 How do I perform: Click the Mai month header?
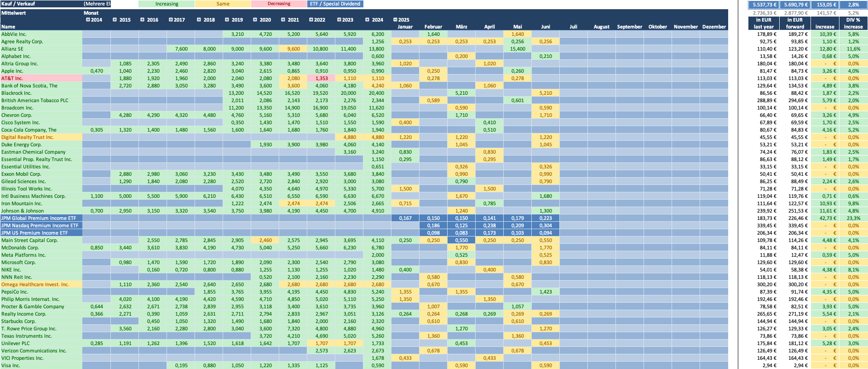click(x=517, y=27)
